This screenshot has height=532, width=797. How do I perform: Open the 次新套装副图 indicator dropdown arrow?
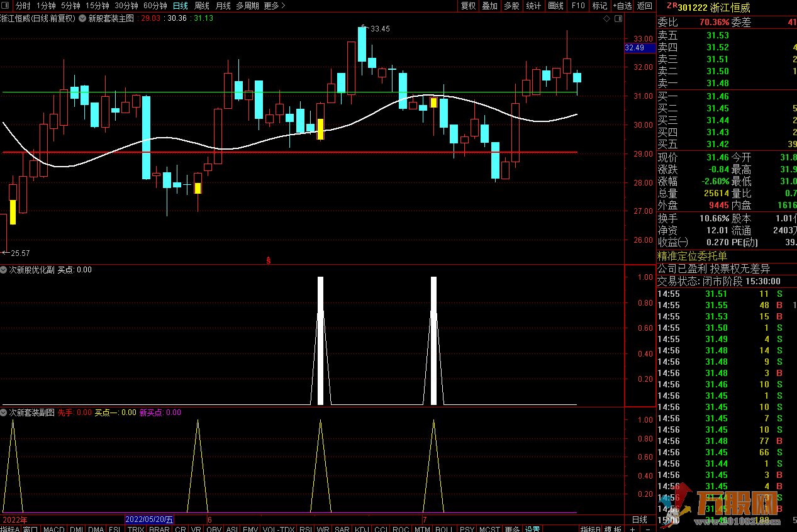[4, 413]
